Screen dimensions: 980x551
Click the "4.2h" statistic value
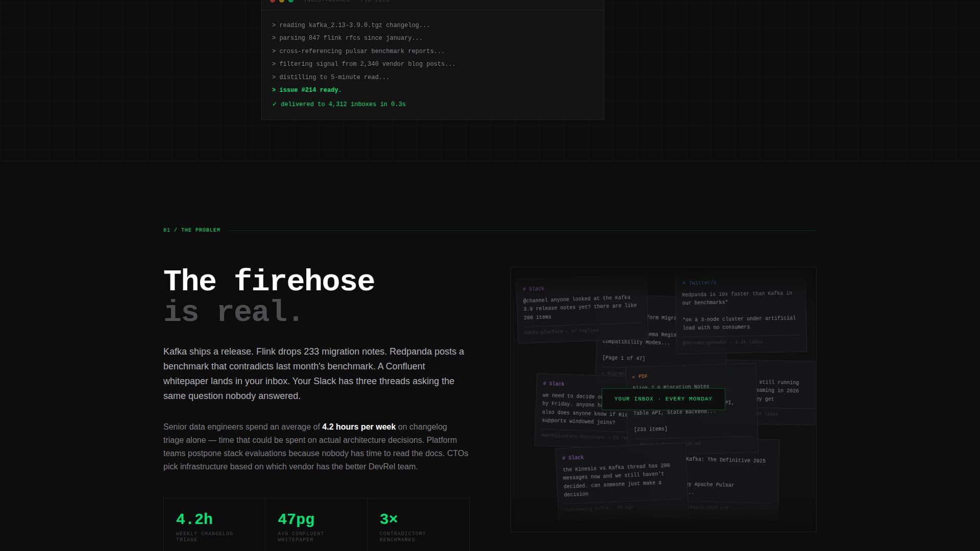click(x=194, y=519)
